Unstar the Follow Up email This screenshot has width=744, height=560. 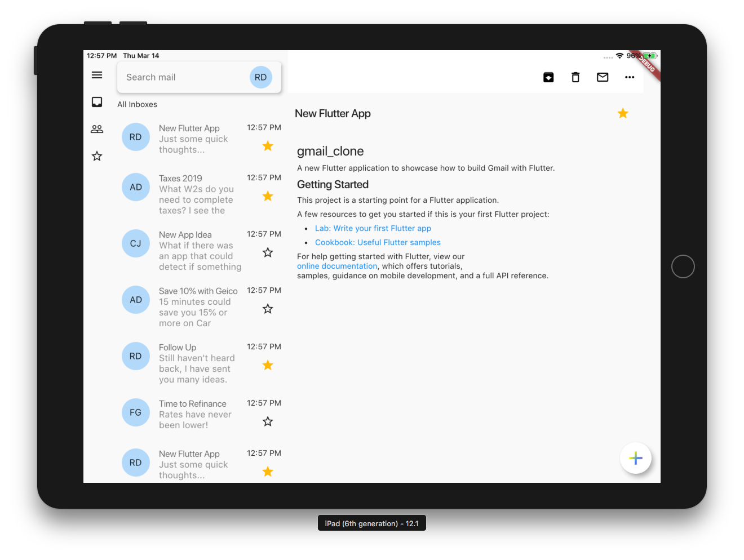268,365
